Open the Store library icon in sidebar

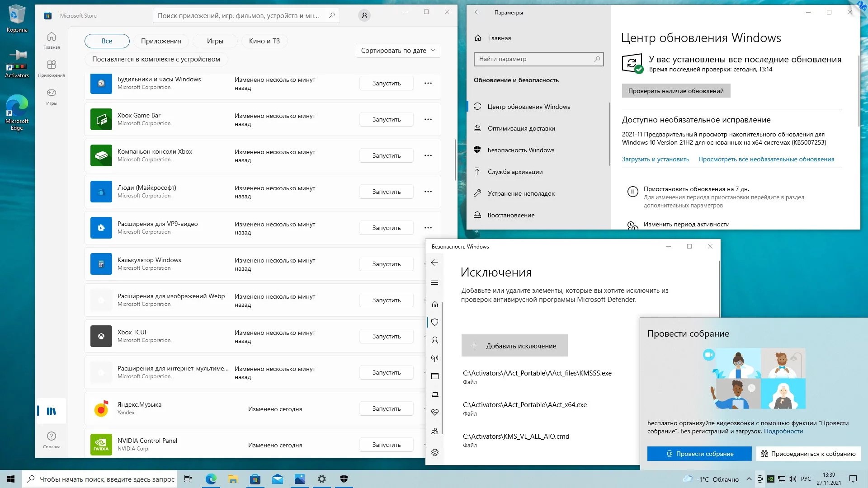(52, 411)
